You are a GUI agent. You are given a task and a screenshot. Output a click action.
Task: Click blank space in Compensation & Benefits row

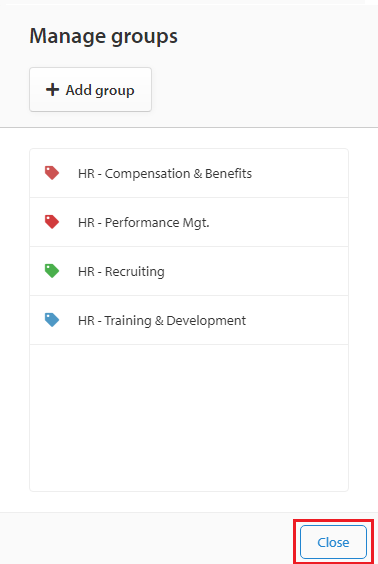click(x=300, y=173)
